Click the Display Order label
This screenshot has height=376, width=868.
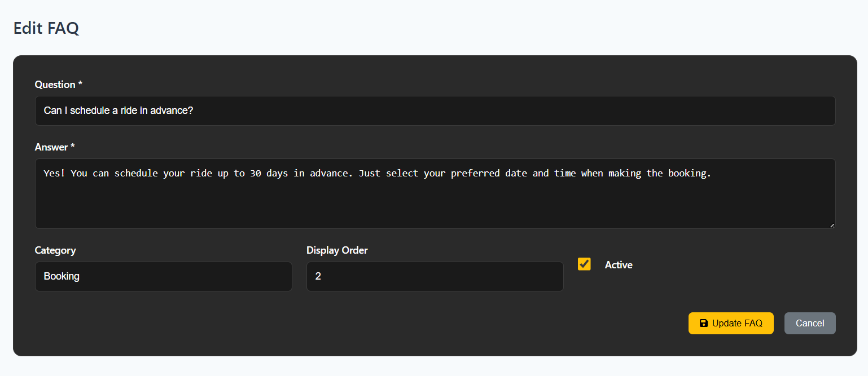pyautogui.click(x=337, y=250)
